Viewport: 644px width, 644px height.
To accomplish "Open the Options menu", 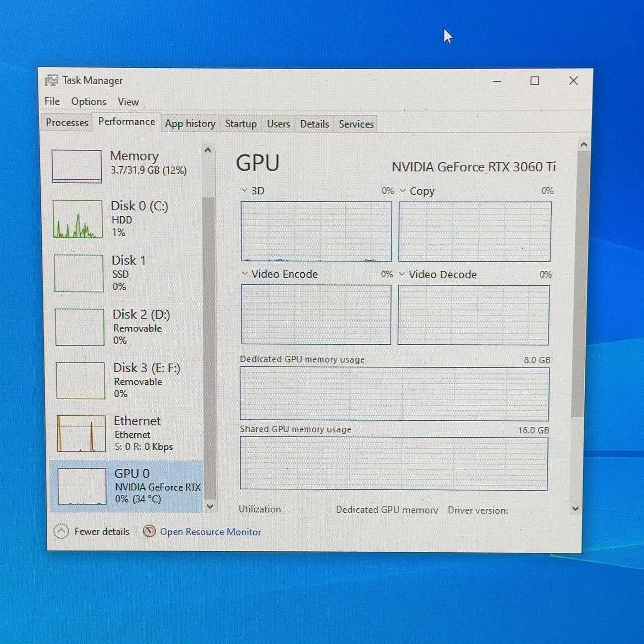I will [89, 102].
